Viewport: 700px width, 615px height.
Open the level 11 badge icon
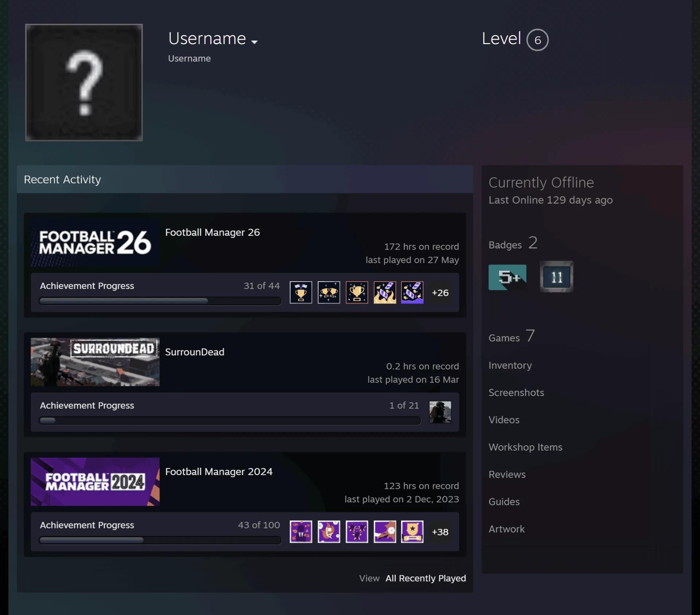click(556, 277)
